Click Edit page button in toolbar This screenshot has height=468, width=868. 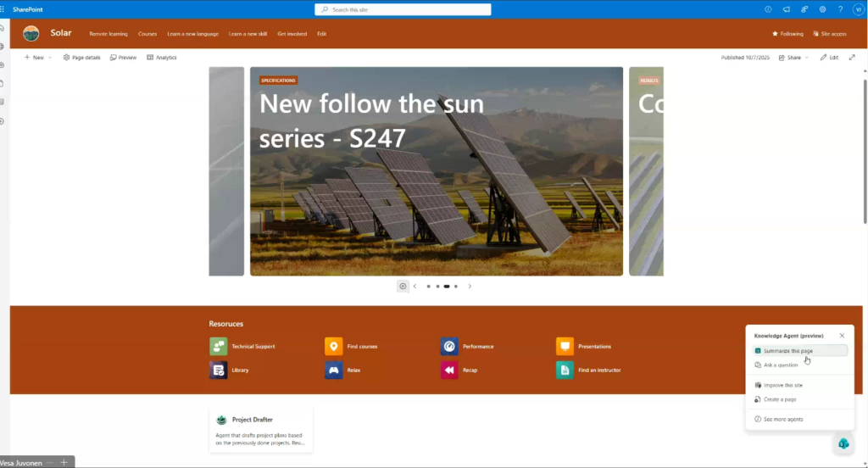[x=829, y=57]
